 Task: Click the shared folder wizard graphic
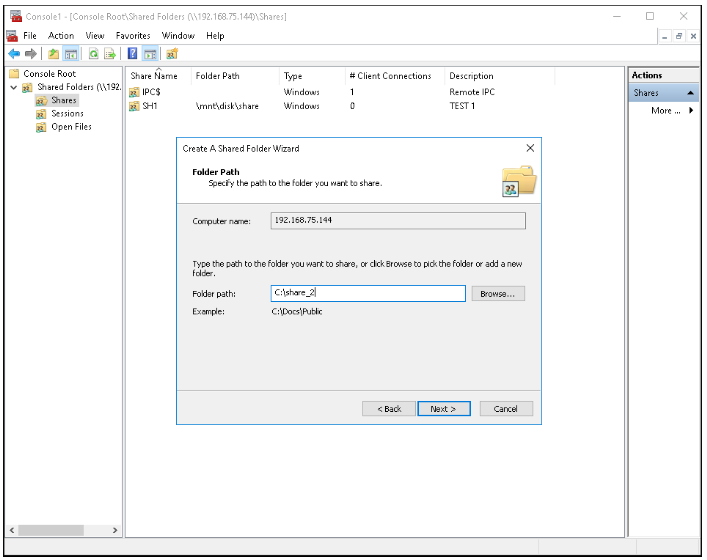point(519,181)
